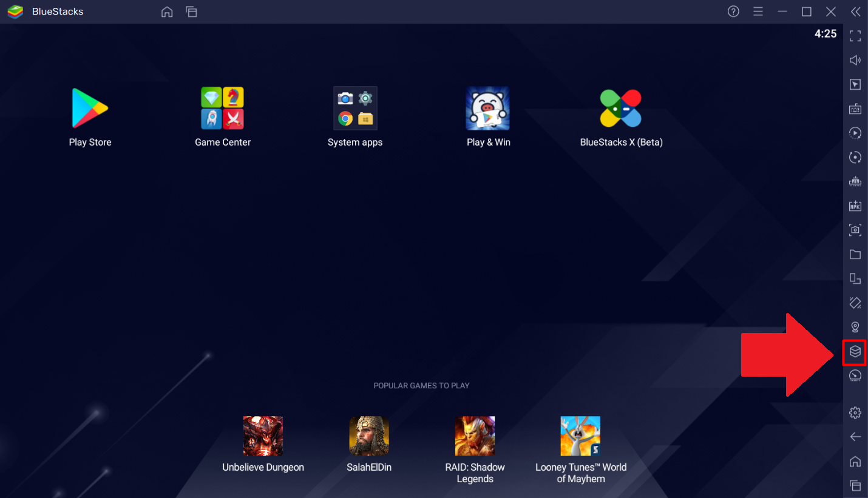This screenshot has height=498, width=868.
Task: Open Unbelieve Dungeon game
Action: click(263, 436)
